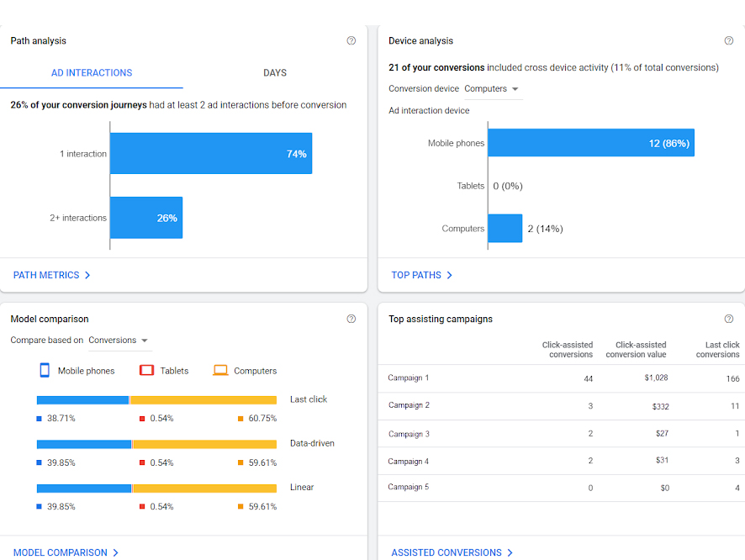Click the Click-assisted conversions column header
Screen dimensions: 745x560
click(568, 350)
